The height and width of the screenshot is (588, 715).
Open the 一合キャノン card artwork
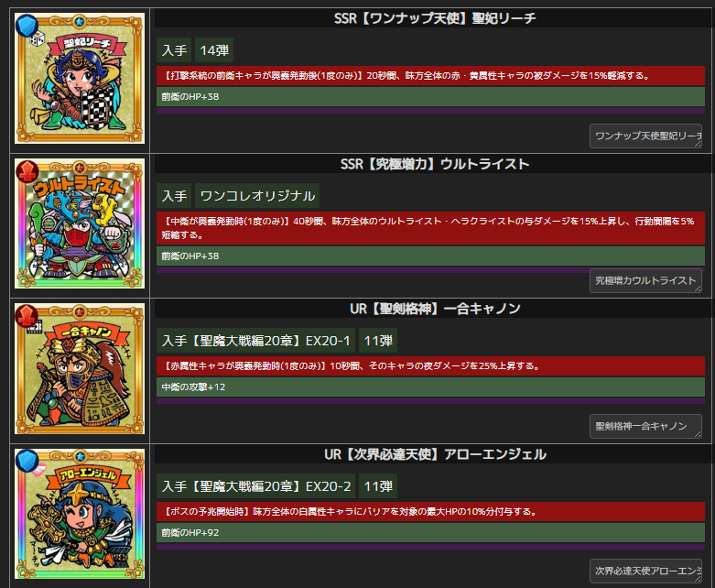pyautogui.click(x=80, y=368)
